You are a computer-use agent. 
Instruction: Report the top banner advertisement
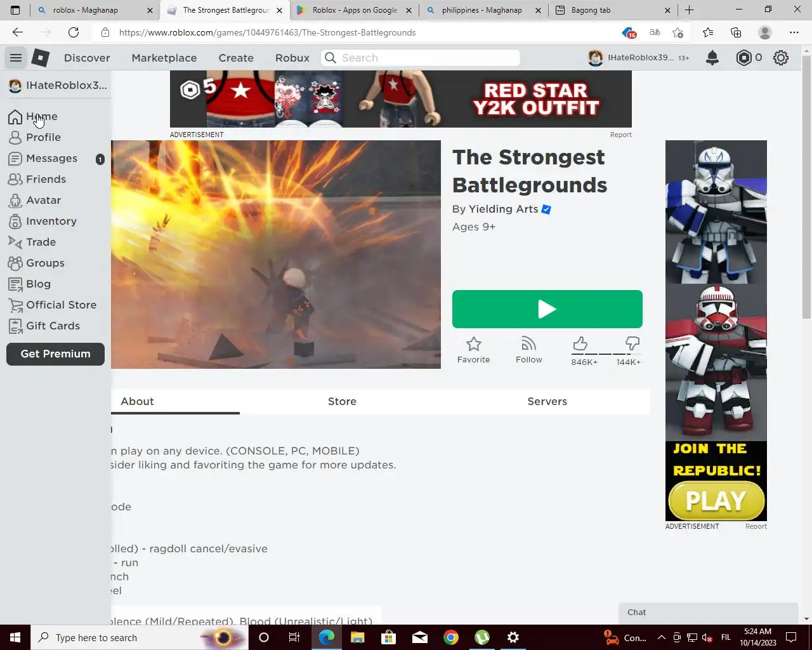pyautogui.click(x=620, y=135)
